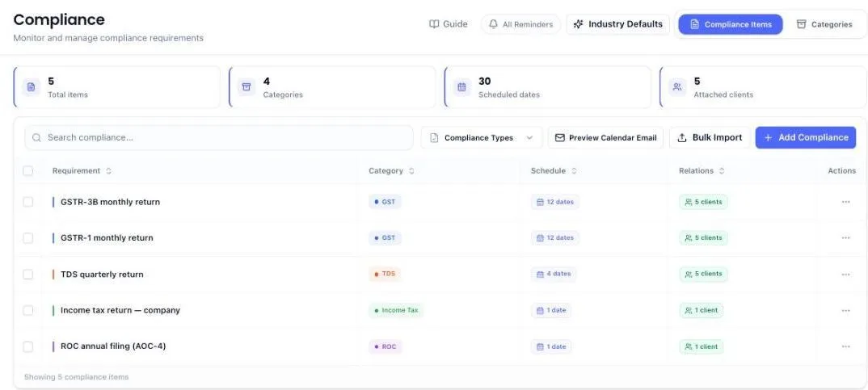Sort by Relations column arrows
This screenshot has width=868, height=390.
(x=722, y=171)
